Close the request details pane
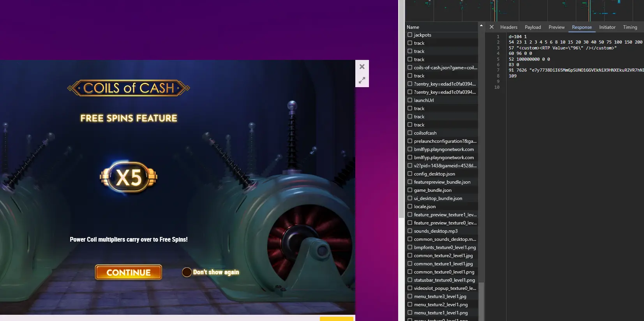Image resolution: width=644 pixels, height=321 pixels. pos(492,27)
